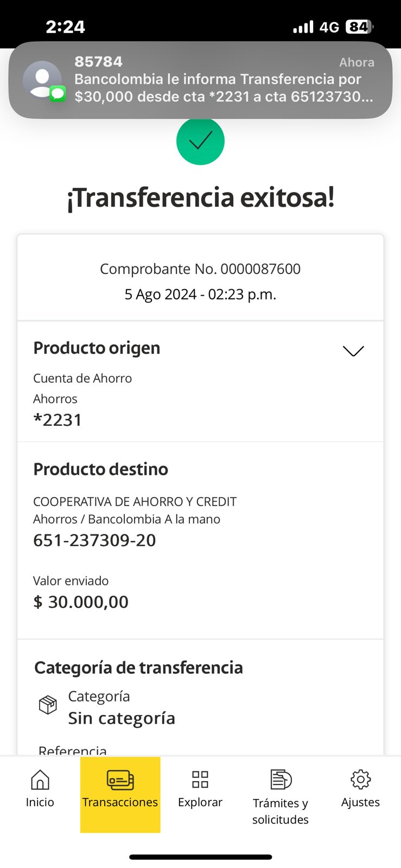Viewport: 401px width, 868px height.
Task: Tap the Producto origen section heading
Action: click(97, 348)
